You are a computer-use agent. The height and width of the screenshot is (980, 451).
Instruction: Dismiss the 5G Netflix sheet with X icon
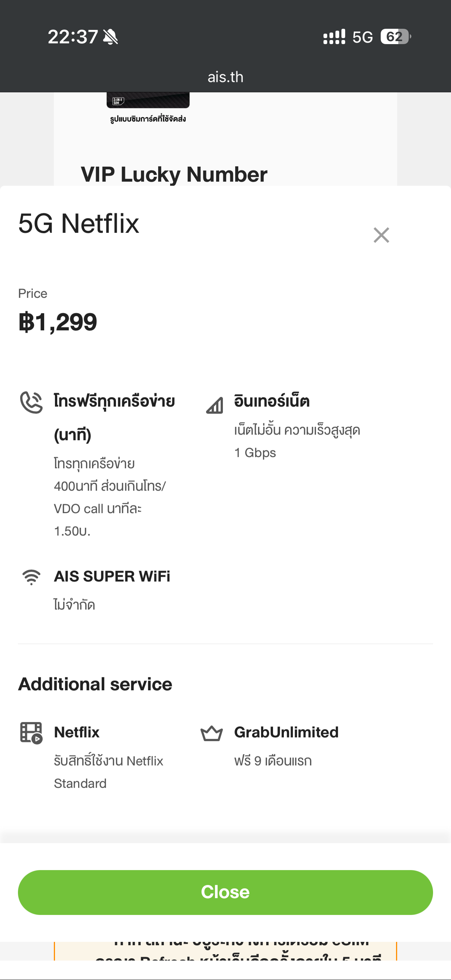[381, 235]
